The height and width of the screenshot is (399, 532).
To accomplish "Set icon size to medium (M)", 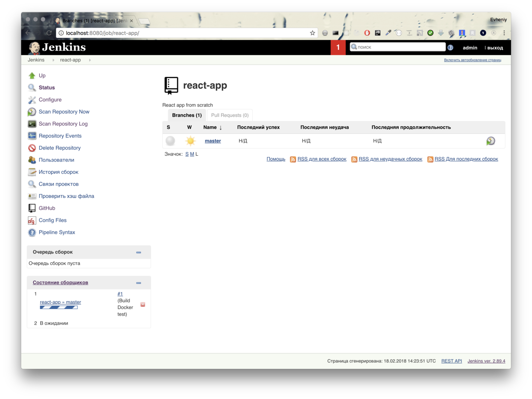I will pyautogui.click(x=192, y=154).
